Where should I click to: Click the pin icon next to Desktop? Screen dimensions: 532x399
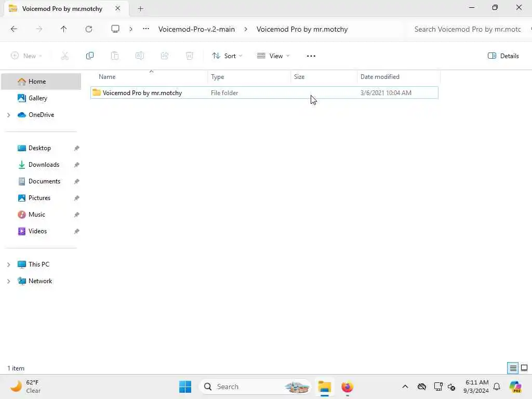pyautogui.click(x=77, y=148)
